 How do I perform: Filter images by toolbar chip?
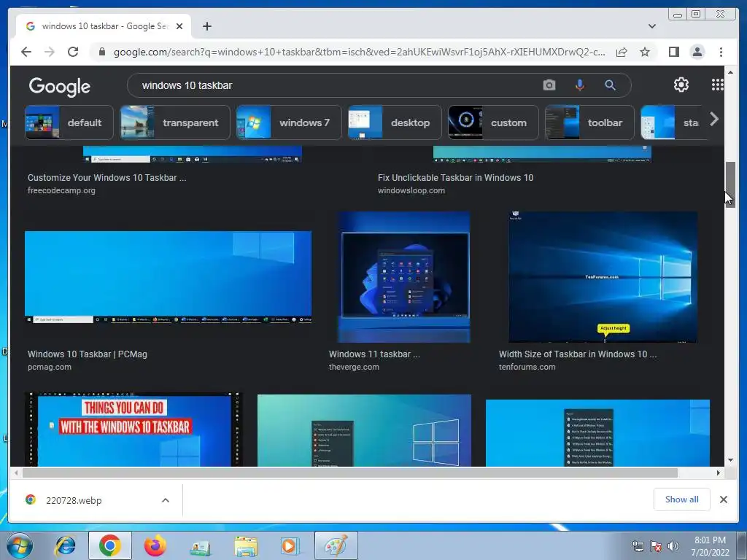pyautogui.click(x=589, y=122)
